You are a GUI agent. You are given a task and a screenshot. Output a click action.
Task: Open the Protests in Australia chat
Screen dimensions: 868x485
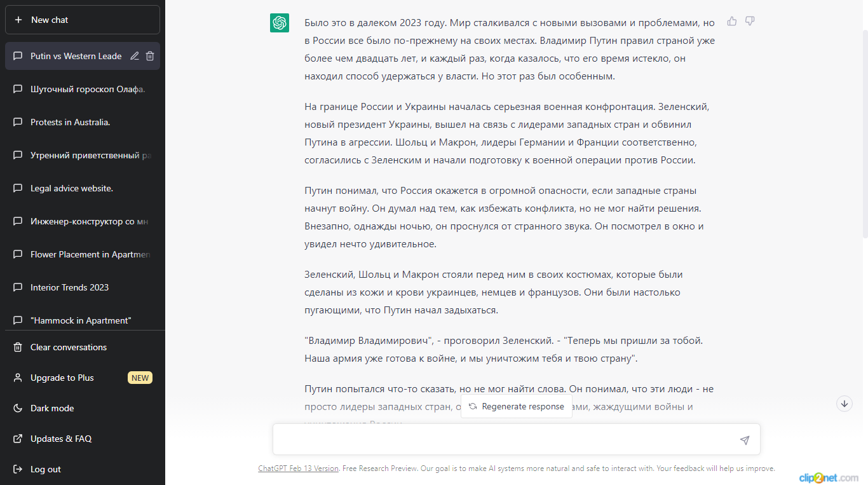click(x=70, y=122)
